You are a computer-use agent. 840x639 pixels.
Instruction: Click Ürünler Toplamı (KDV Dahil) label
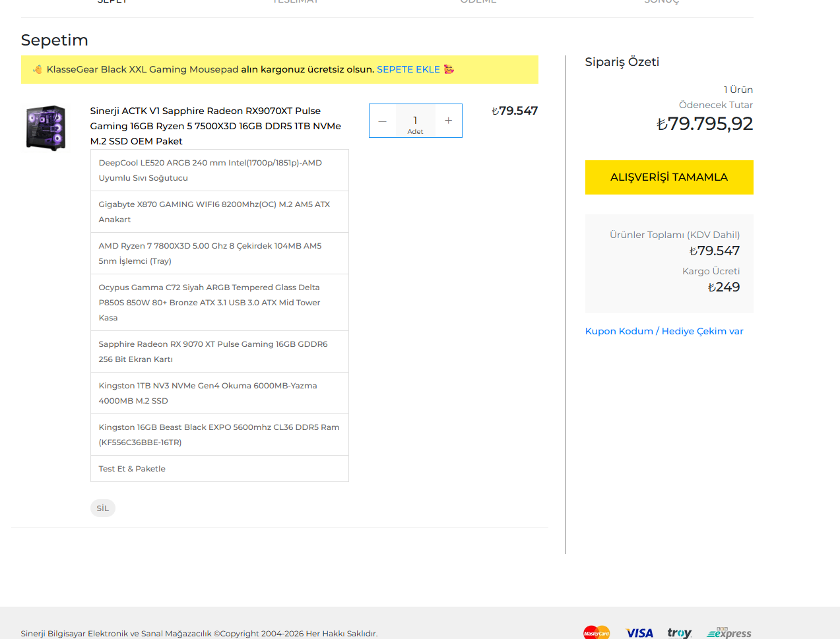click(674, 235)
